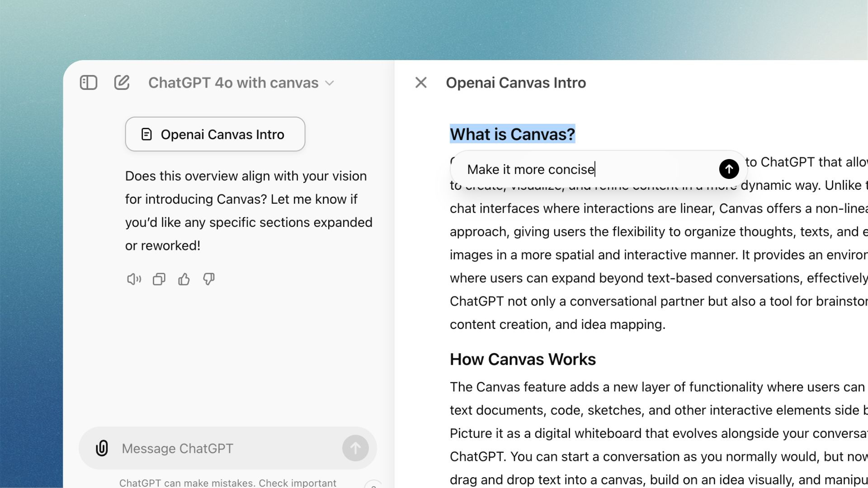The width and height of the screenshot is (868, 488).
Task: Open the Openai Canvas Intro document card
Action: point(215,134)
